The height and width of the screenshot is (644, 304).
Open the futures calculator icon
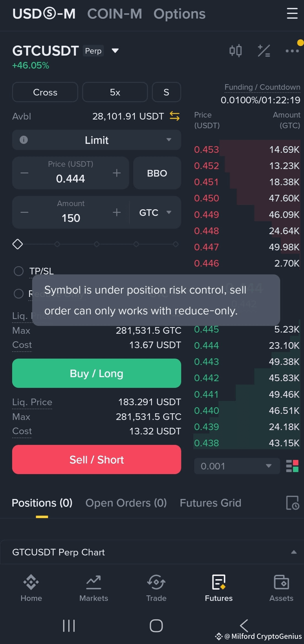pos(264,51)
